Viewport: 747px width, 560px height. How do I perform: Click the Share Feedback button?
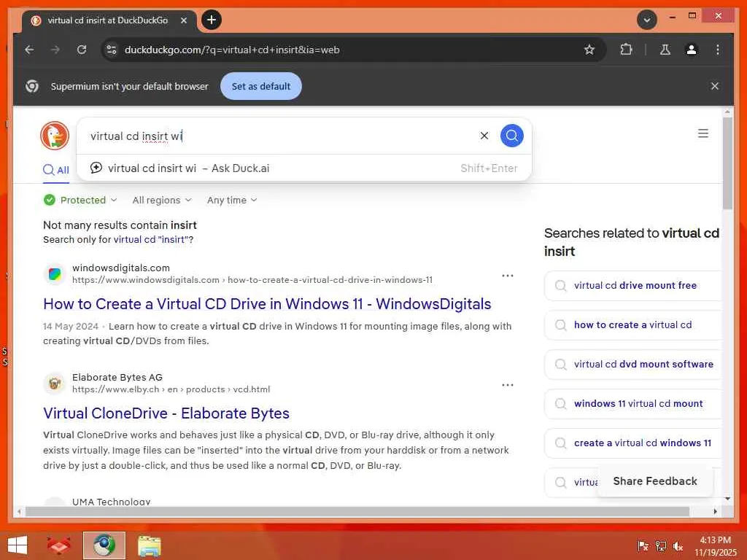coord(655,481)
